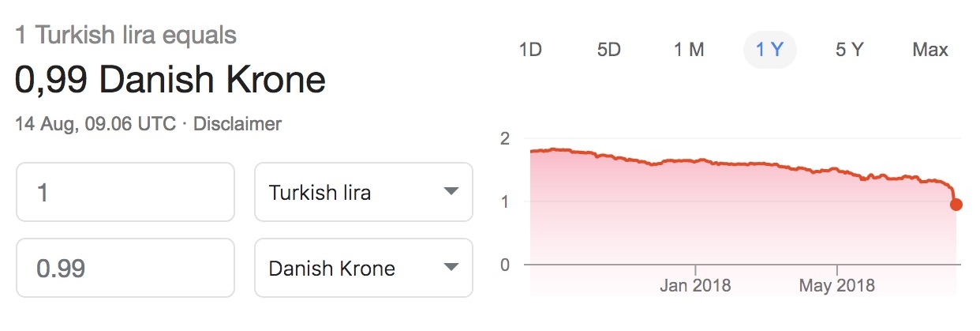
Task: Focus the 0.99 Danish Krone amount field
Action: (125, 269)
